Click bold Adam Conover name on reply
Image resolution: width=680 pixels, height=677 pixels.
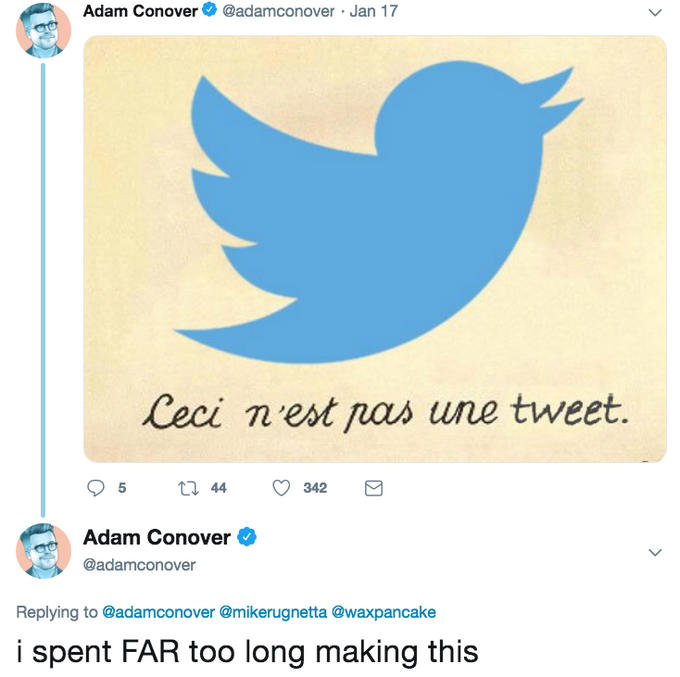coord(157,537)
